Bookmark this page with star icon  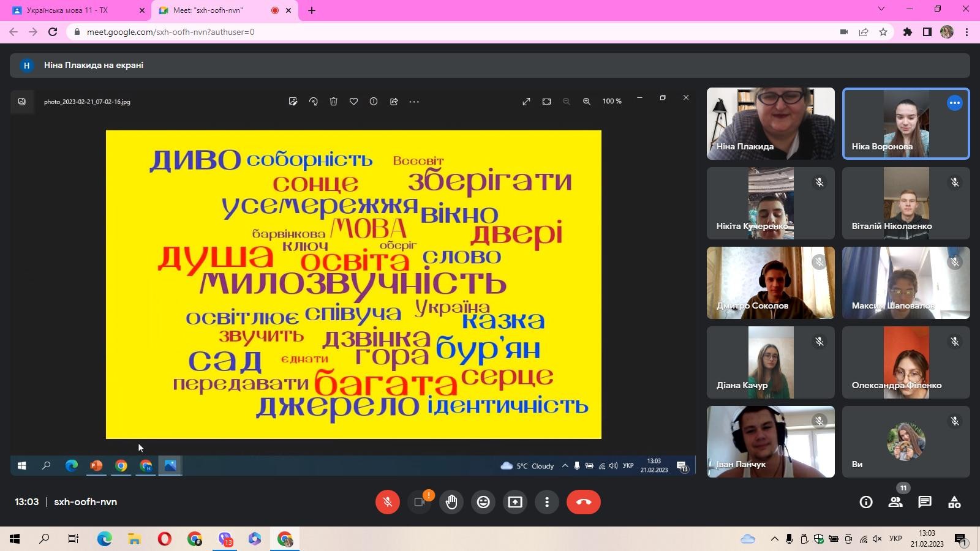tap(883, 32)
